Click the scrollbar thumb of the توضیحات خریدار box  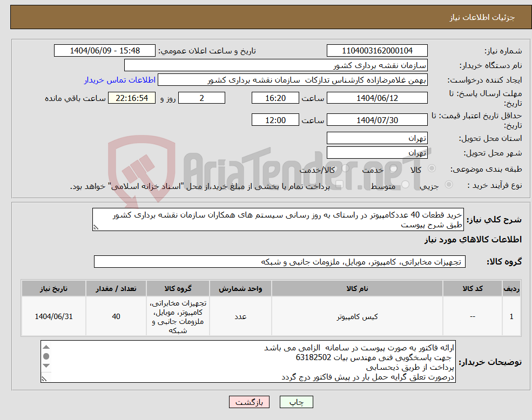(x=46, y=356)
